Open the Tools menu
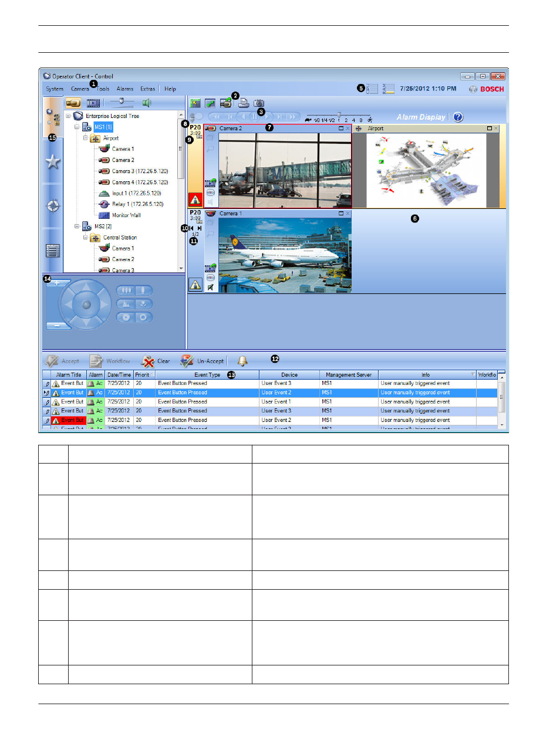This screenshot has width=560, height=747. coord(103,89)
